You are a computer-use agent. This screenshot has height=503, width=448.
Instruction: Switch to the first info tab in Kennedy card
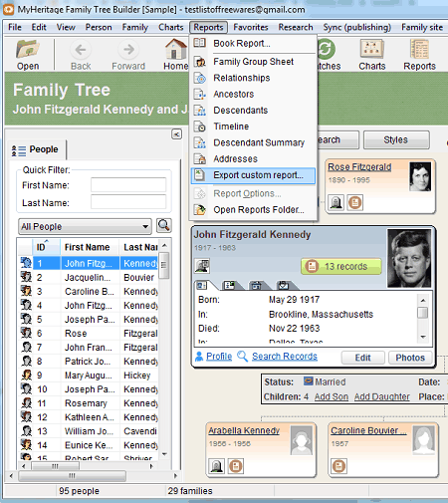click(x=202, y=285)
